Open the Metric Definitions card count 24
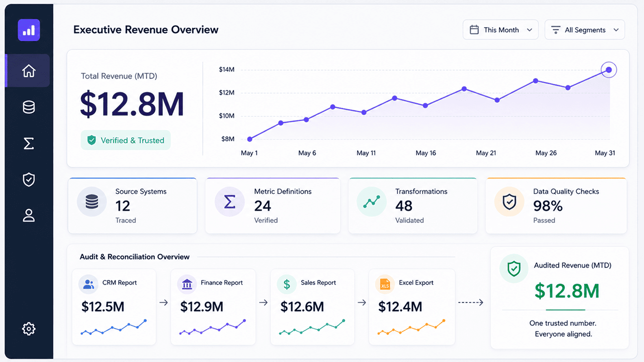 tap(263, 206)
